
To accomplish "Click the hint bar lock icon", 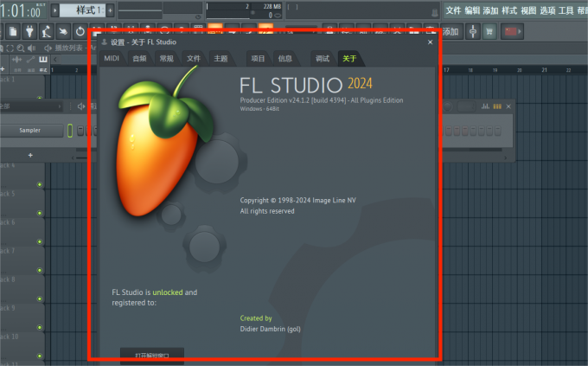I will (435, 13).
